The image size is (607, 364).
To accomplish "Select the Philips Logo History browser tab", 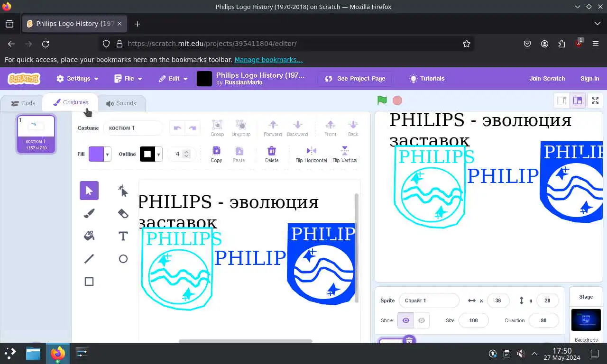I will 74,24.
